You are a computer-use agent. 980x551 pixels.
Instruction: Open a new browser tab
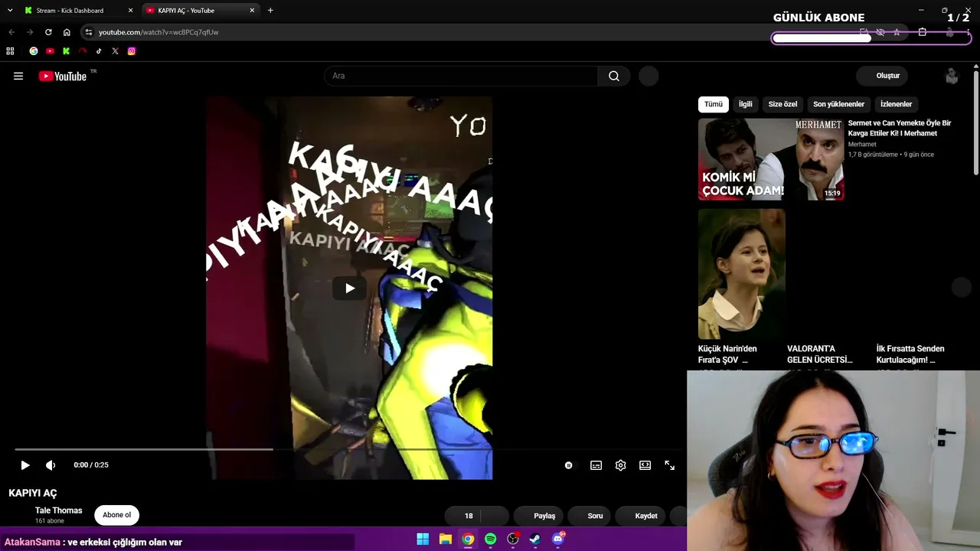click(270, 11)
